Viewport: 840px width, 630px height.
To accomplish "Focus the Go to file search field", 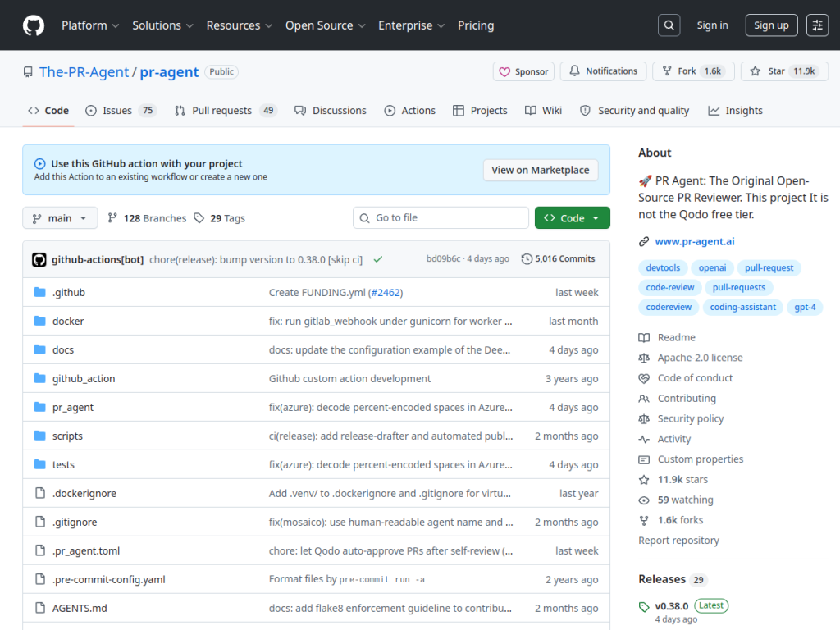I will (441, 217).
